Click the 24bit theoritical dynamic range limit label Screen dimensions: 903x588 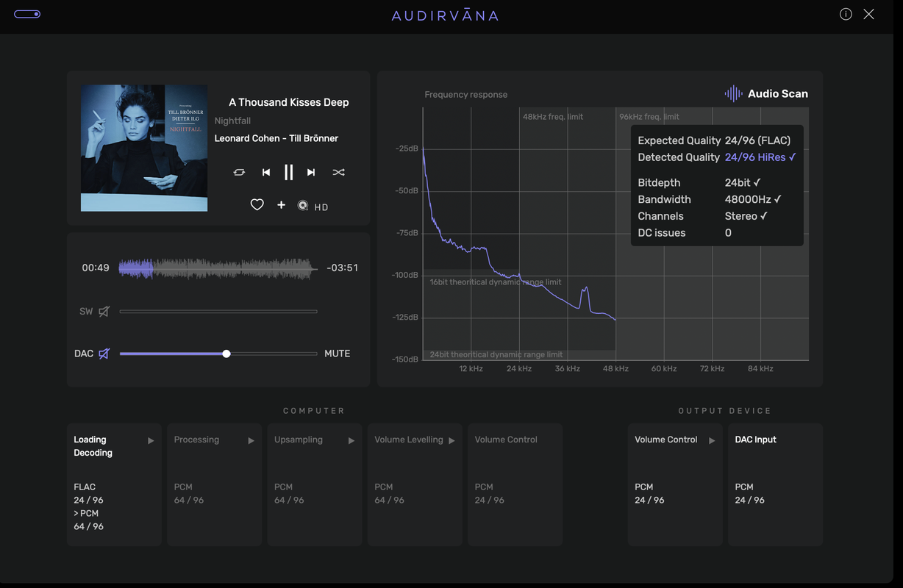pos(496,354)
